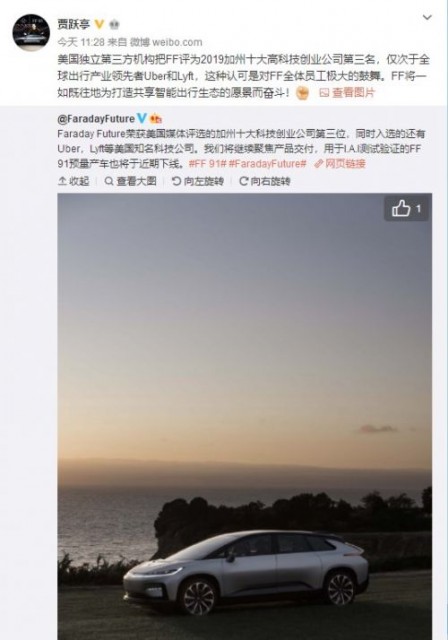Image resolution: width=448 pixels, height=640 pixels.
Task: Click the emoji at end of post text
Action: click(x=303, y=93)
